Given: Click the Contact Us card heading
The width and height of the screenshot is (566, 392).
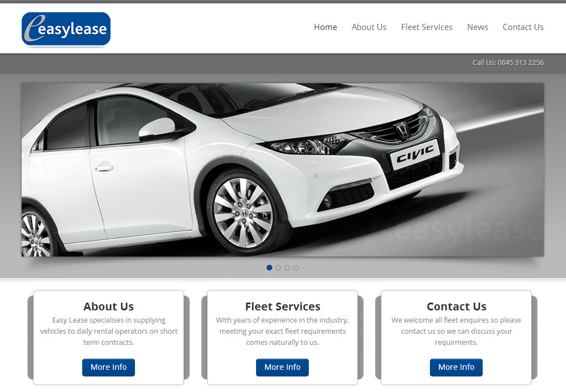Looking at the screenshot, I should pyautogui.click(x=457, y=306).
